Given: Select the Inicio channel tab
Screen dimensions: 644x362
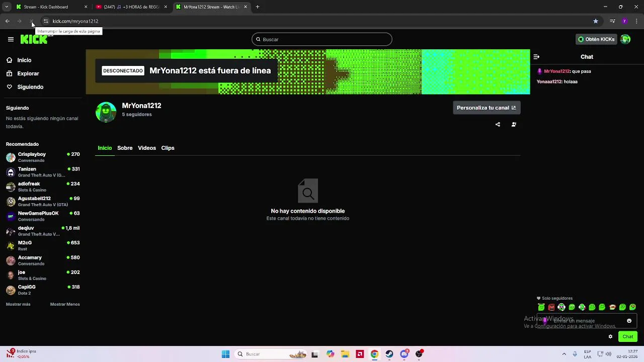Looking at the screenshot, I should [105, 148].
